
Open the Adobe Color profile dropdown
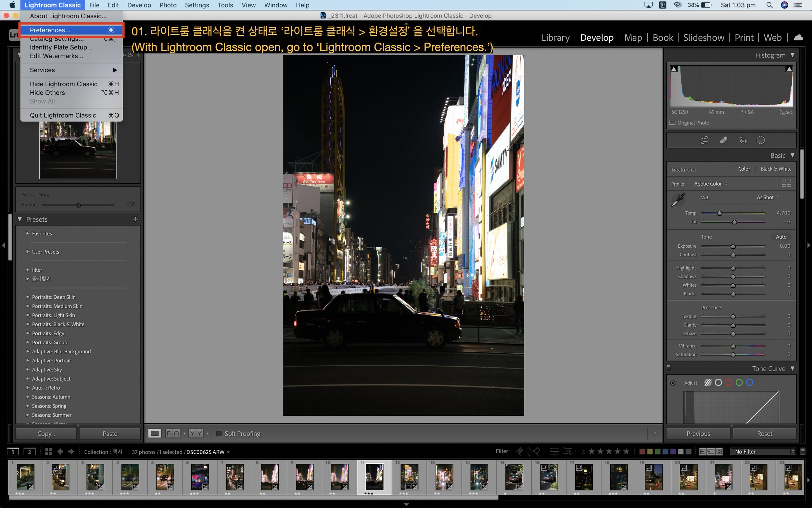pyautogui.click(x=711, y=184)
